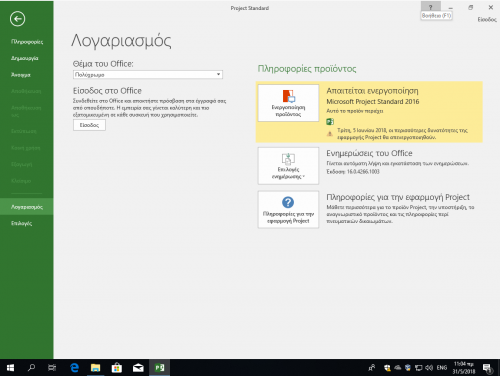The height and width of the screenshot is (376, 500).
Task: Click the dimmed Κοινή χρήση entry
Action: point(26,148)
